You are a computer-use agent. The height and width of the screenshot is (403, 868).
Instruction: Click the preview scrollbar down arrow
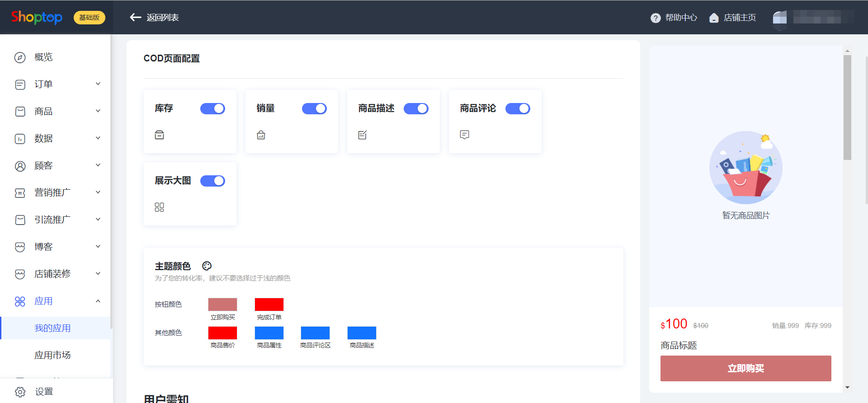point(847,388)
